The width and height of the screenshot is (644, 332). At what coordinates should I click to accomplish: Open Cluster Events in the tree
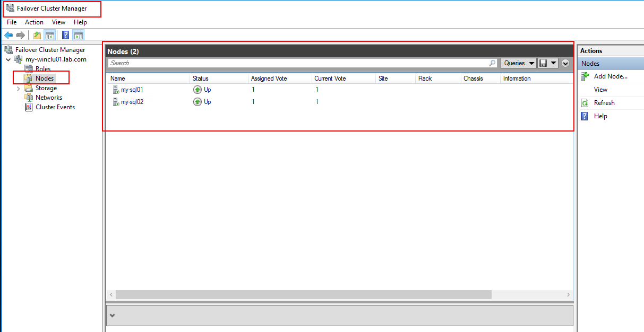55,107
